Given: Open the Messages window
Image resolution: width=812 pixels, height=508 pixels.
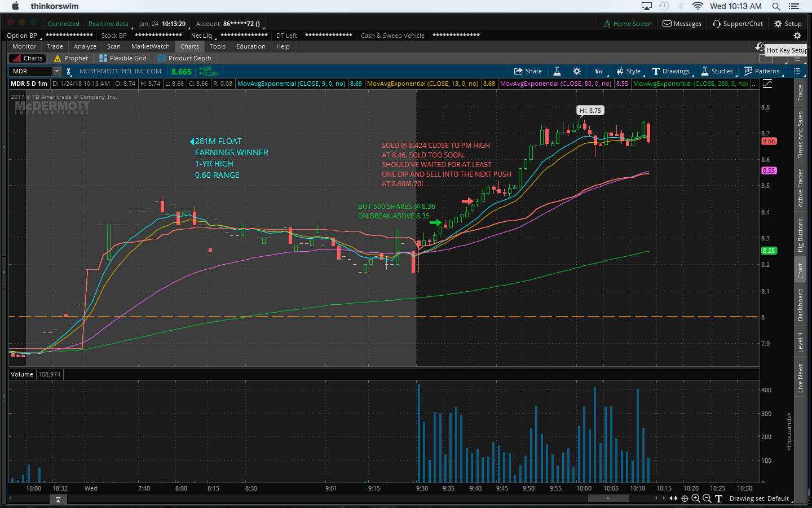Looking at the screenshot, I should click(682, 24).
